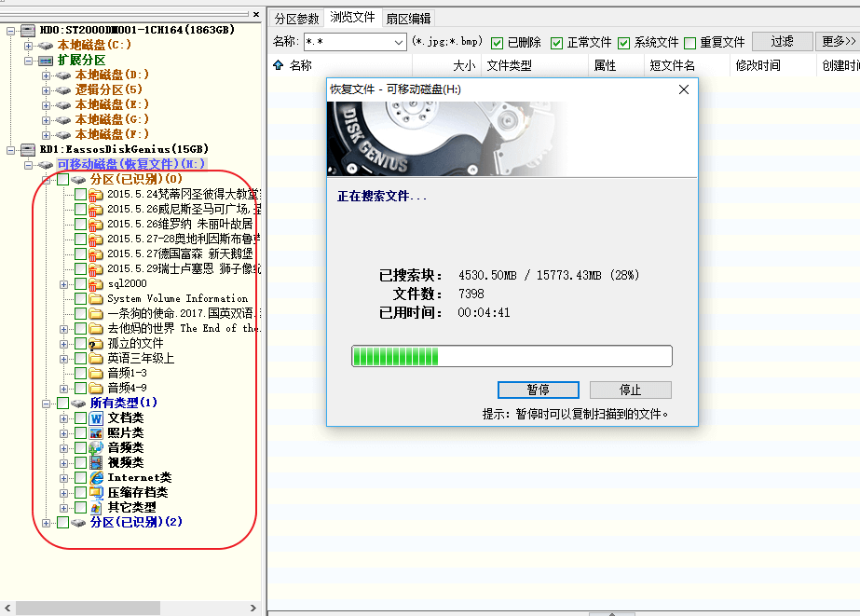Toggle the 系统文件 checkbox off
This screenshot has height=616, width=860.
pyautogui.click(x=626, y=43)
